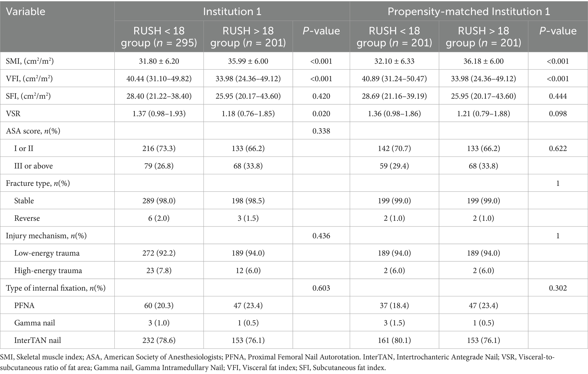Click the Gamma nail row label
This screenshot has height=374, width=588.
[35, 323]
